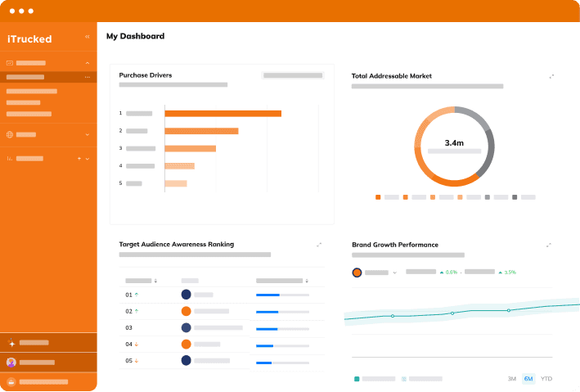
Task: Open the Purchase Drivers filter dropdown
Action: point(293,75)
